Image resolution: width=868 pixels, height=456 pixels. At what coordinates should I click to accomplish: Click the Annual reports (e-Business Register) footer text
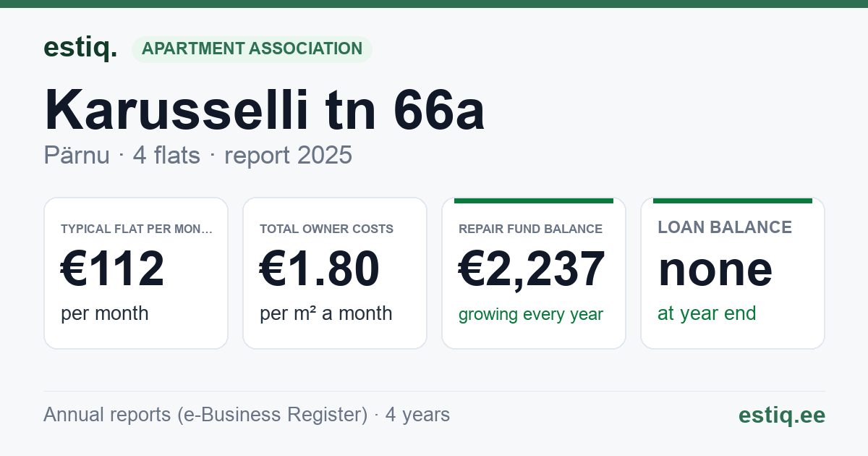pyautogui.click(x=247, y=415)
